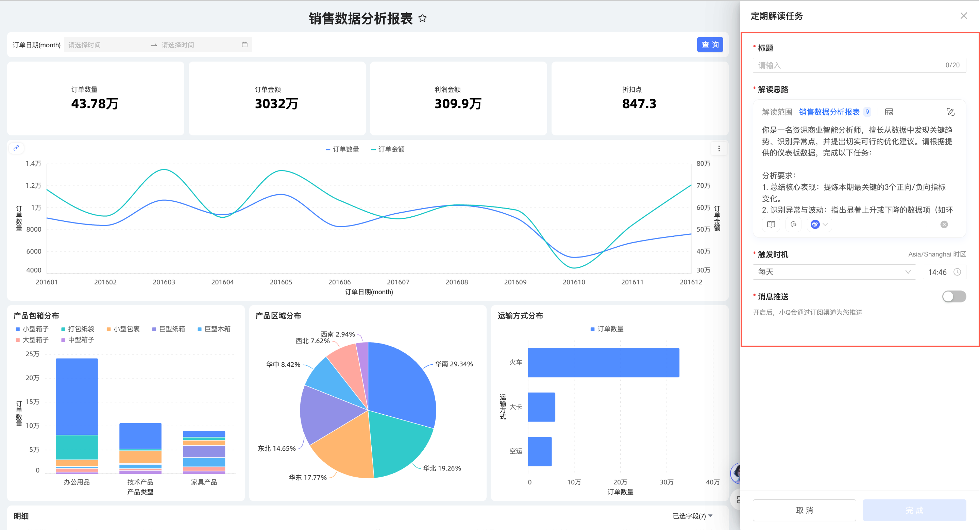Toggle 订单数量 legend in the trend chart
Image resolution: width=980 pixels, height=530 pixels.
[342, 149]
